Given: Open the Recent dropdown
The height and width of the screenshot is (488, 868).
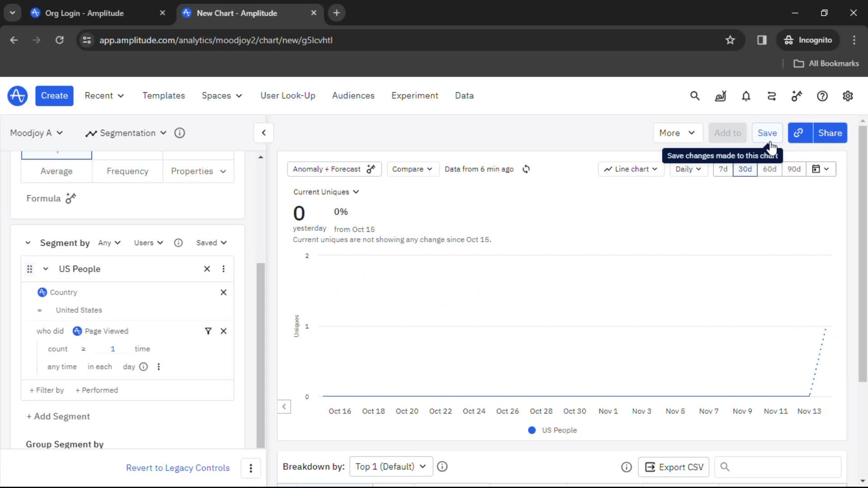Looking at the screenshot, I should click(104, 96).
